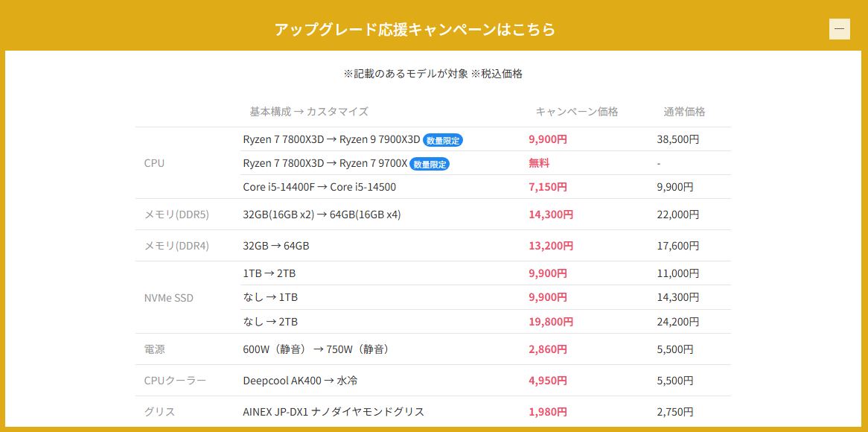
Task: Select the CPU category label
Action: (154, 163)
